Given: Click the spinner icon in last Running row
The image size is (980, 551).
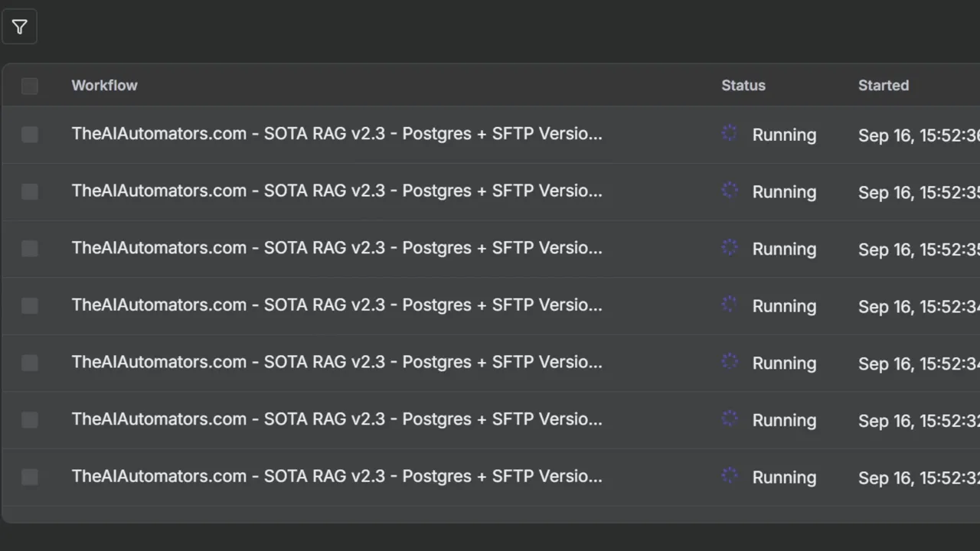Looking at the screenshot, I should click(x=730, y=476).
